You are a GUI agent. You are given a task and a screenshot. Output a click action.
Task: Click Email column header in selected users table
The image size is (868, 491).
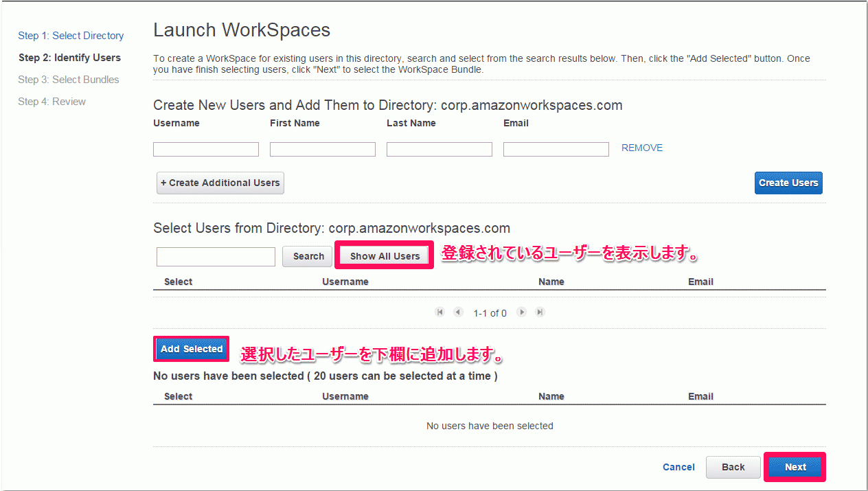pos(700,396)
